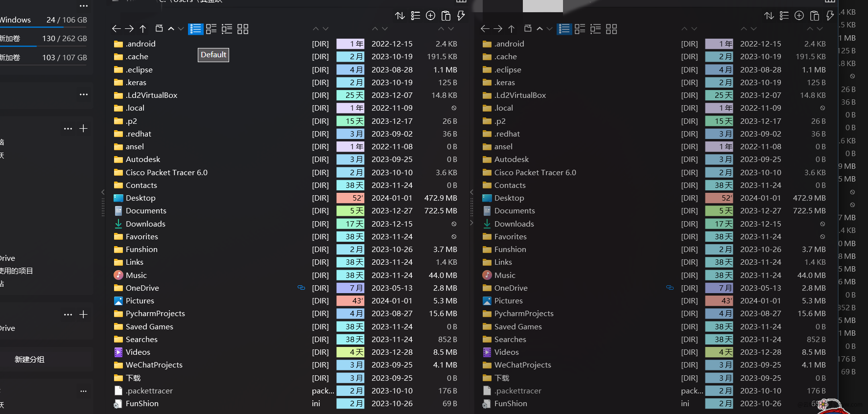Screen dimensions: 868x414
Task: Open three-dots menu beside the upper plus button
Action: [68, 129]
